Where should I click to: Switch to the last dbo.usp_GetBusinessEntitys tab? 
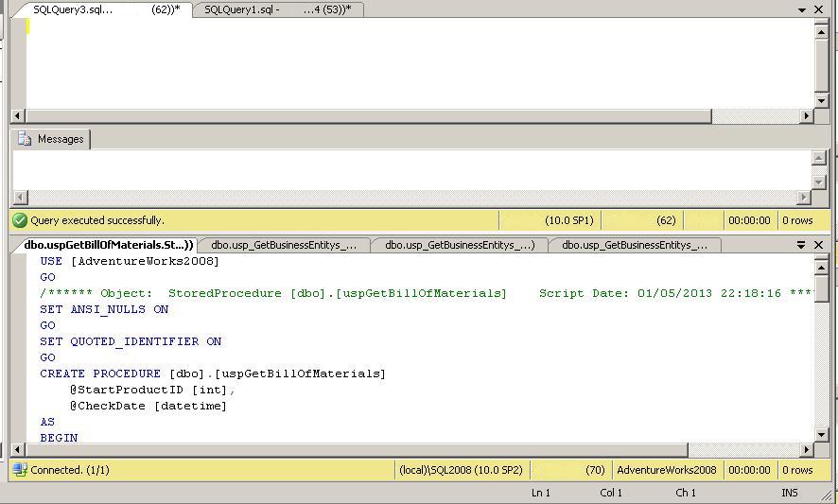tap(634, 245)
